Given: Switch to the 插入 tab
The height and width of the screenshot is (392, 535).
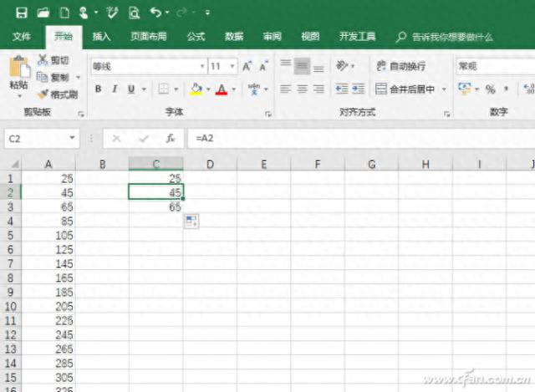Looking at the screenshot, I should click(x=101, y=37).
